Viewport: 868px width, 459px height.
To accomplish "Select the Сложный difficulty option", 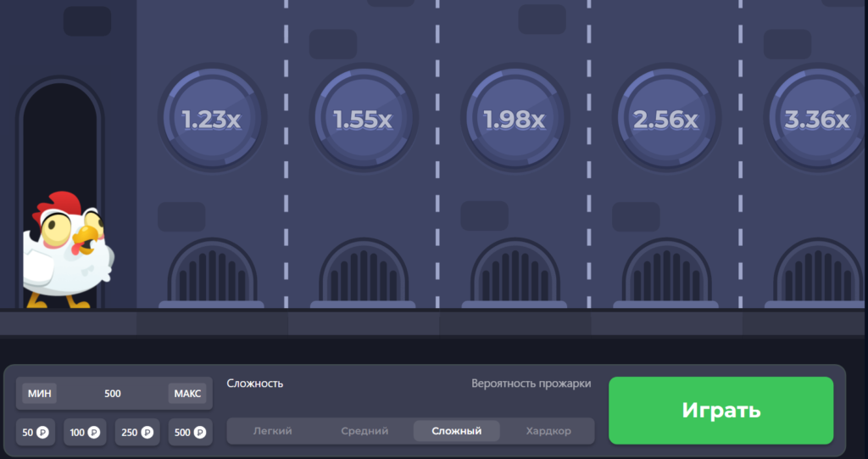I will coord(456,431).
